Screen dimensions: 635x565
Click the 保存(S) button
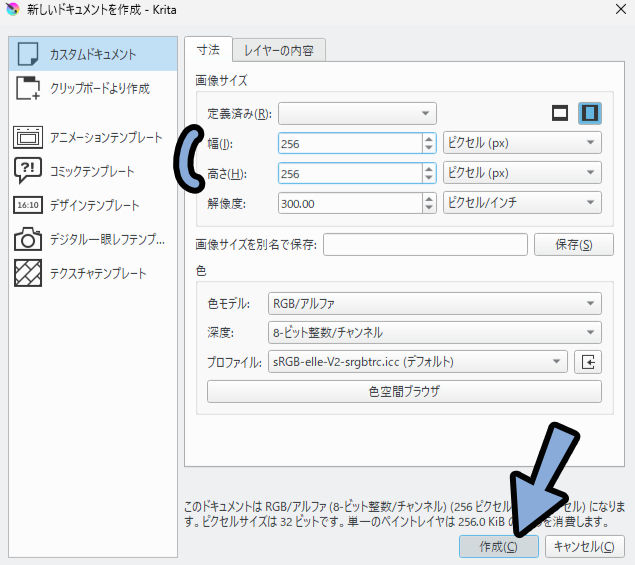573,245
